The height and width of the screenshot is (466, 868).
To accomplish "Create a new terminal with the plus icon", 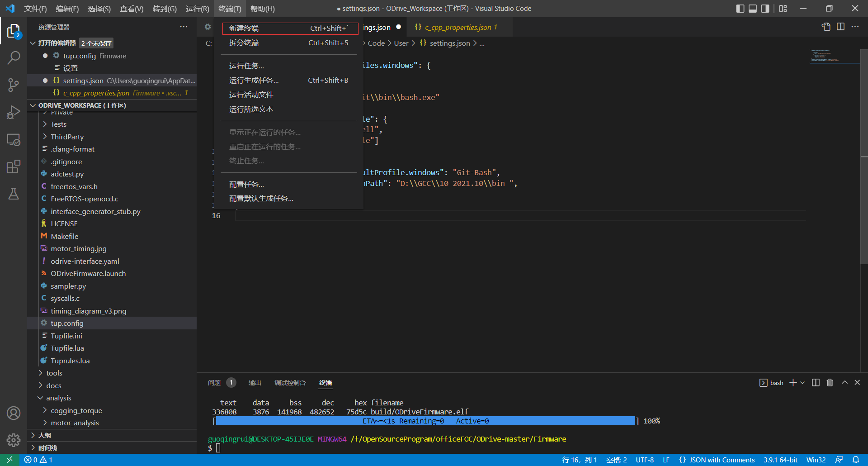I will coord(792,382).
